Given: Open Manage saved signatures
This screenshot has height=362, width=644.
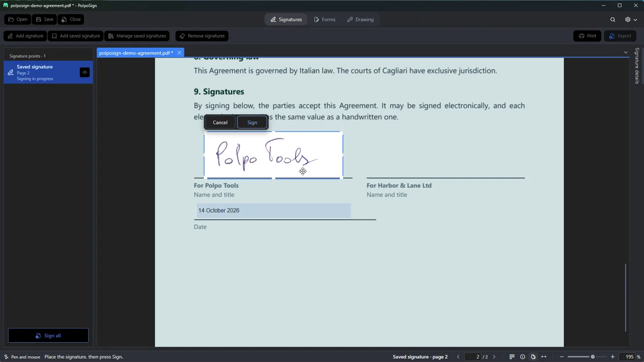Looking at the screenshot, I should tap(137, 36).
